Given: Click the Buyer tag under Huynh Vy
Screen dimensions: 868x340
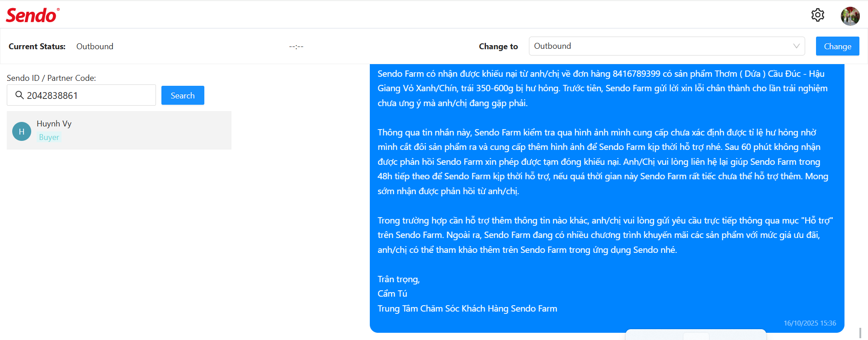Looking at the screenshot, I should click(x=49, y=137).
